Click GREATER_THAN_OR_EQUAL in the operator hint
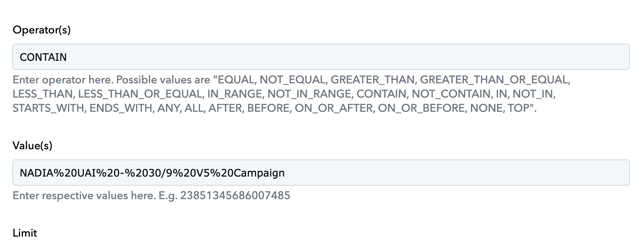 [495, 80]
